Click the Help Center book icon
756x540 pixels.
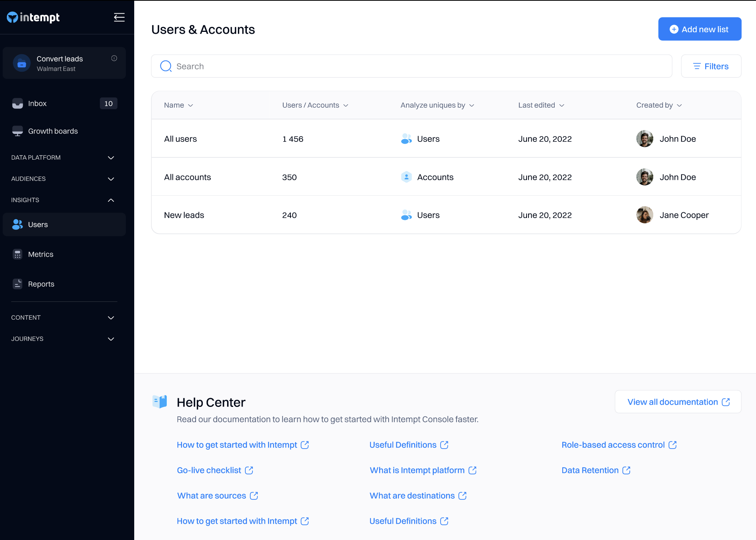pyautogui.click(x=160, y=402)
